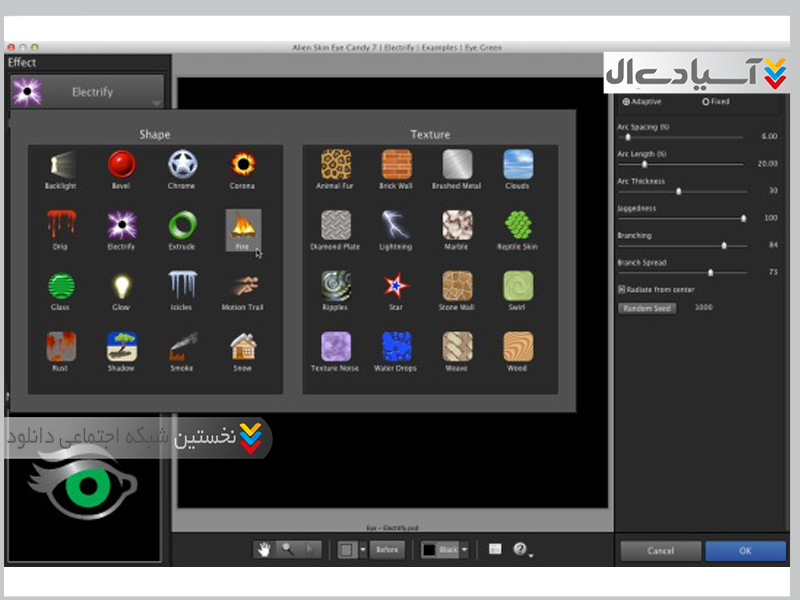Click the Random Seed button
This screenshot has width=800, height=600.
pos(648,308)
